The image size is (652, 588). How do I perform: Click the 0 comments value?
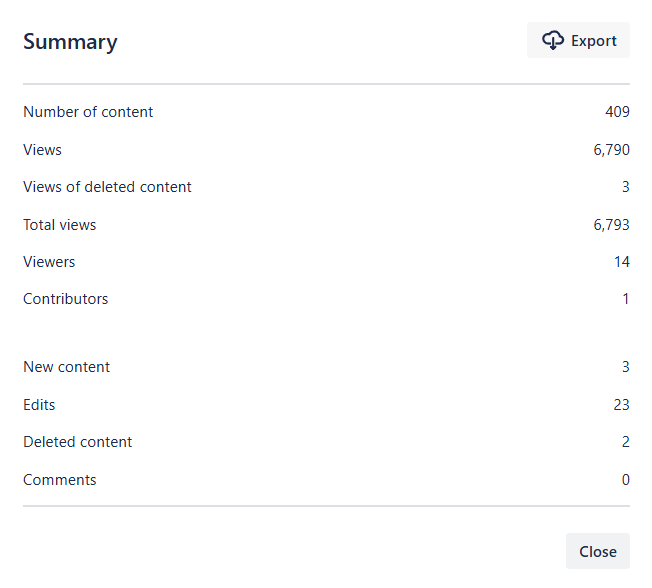click(x=626, y=480)
